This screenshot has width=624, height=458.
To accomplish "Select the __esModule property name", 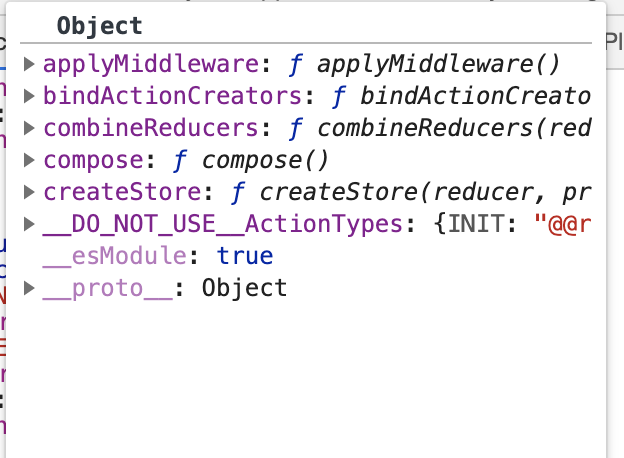I will [115, 256].
